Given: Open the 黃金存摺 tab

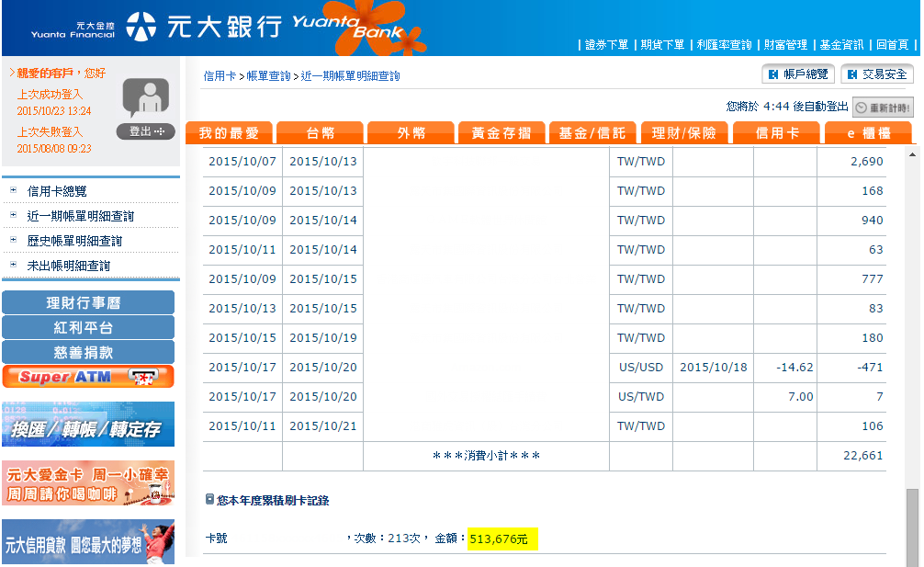Looking at the screenshot, I should tap(501, 133).
